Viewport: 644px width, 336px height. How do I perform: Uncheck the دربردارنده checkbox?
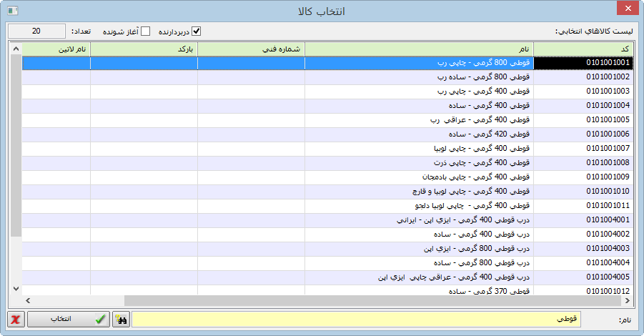point(197,31)
